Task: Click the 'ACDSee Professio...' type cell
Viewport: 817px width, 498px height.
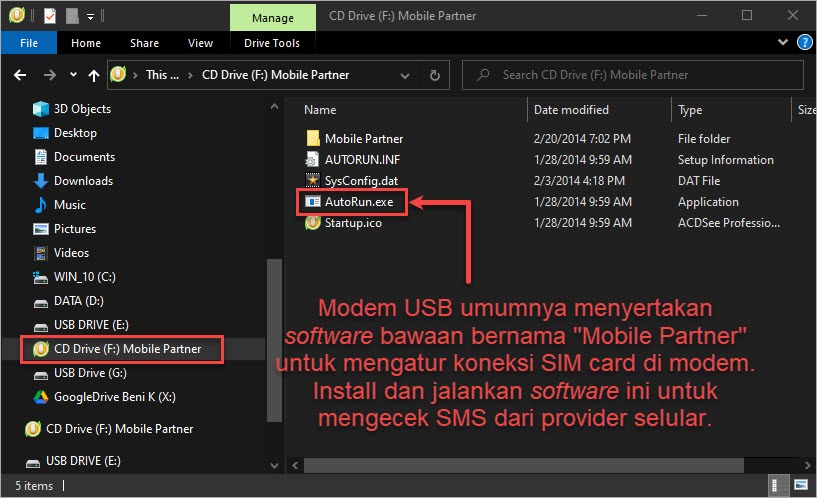Action: point(728,222)
